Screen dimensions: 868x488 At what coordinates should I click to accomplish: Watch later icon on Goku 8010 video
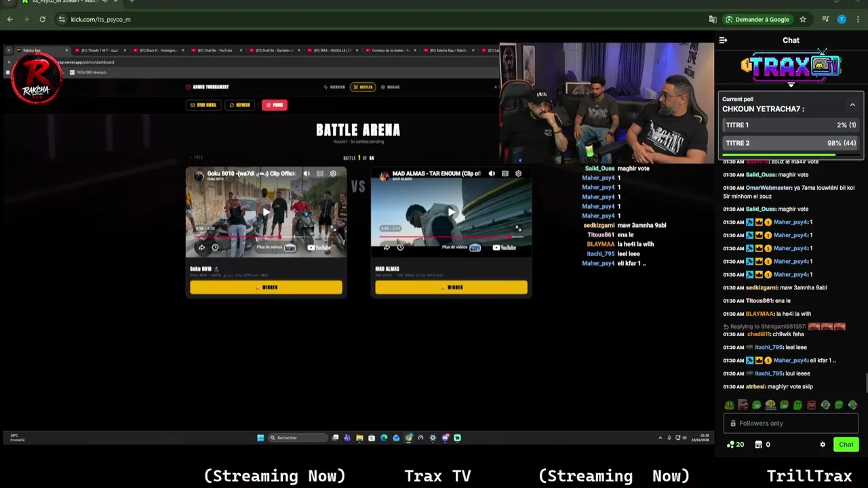[x=215, y=247]
